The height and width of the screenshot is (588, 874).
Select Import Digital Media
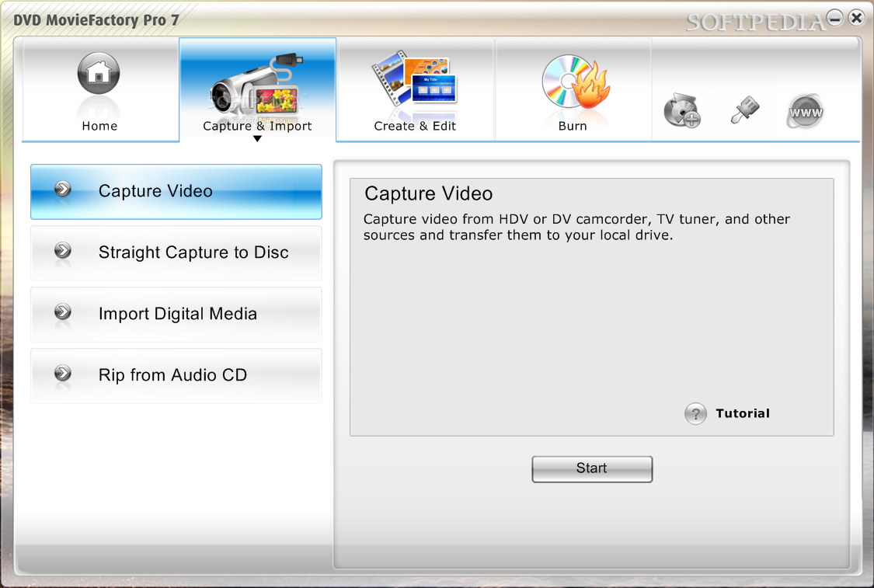click(176, 314)
